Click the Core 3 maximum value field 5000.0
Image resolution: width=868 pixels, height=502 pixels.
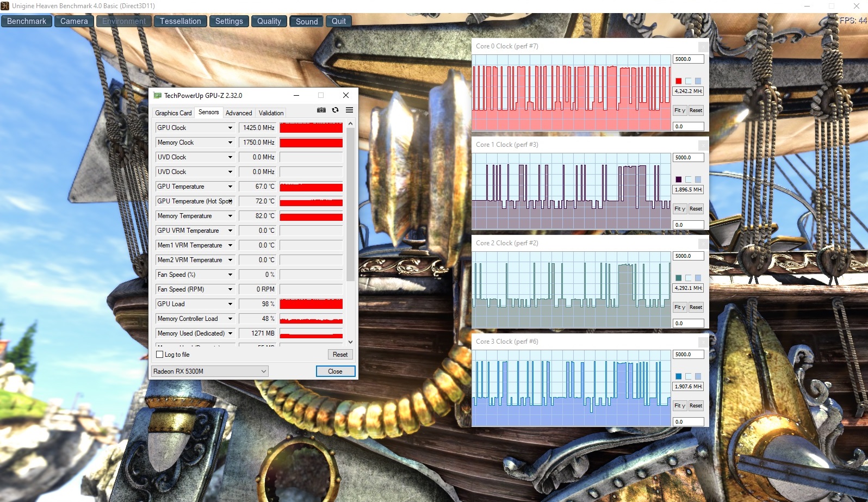point(689,355)
